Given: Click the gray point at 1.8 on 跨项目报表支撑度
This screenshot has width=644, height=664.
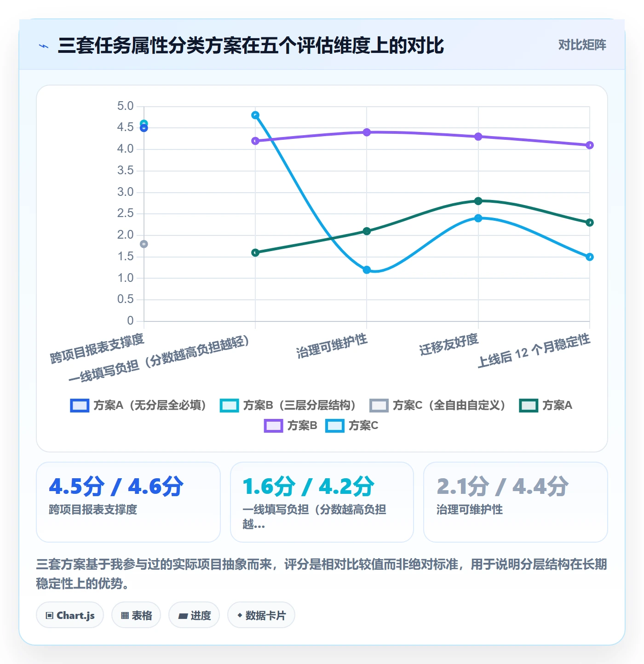Looking at the screenshot, I should point(144,244).
